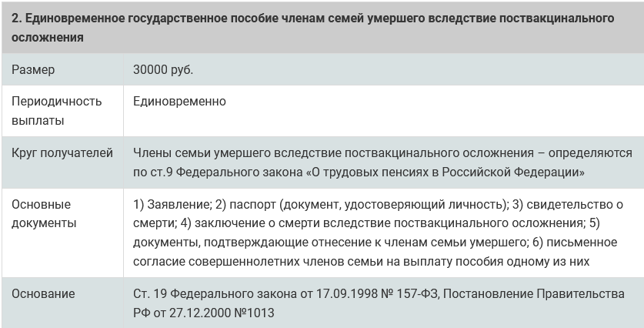Screen dimensions: 644x328
Task: Click the 'Круг получателей' label cell
Action: [62, 153]
